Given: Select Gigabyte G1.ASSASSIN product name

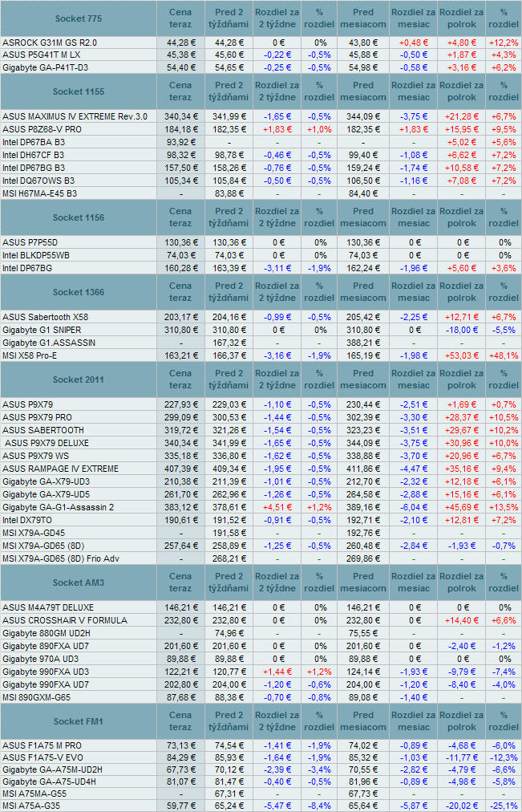Looking at the screenshot, I should click(49, 343).
